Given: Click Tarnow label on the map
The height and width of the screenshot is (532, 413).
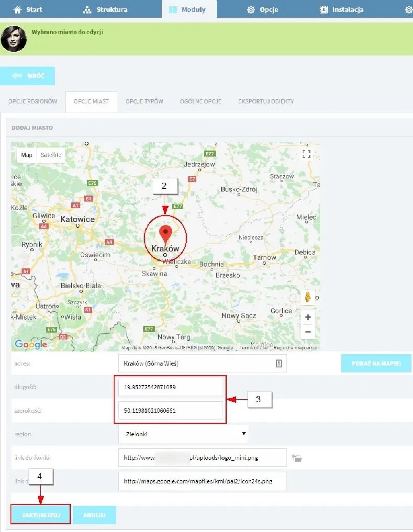Looking at the screenshot, I should coord(264,257).
